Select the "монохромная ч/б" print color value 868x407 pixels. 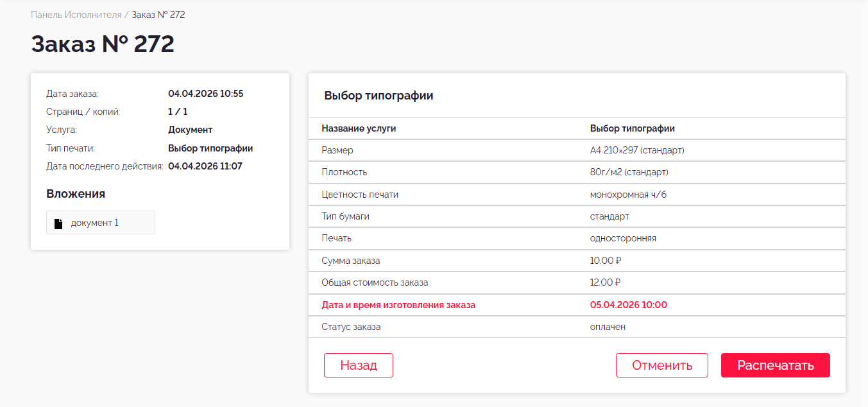coord(628,195)
